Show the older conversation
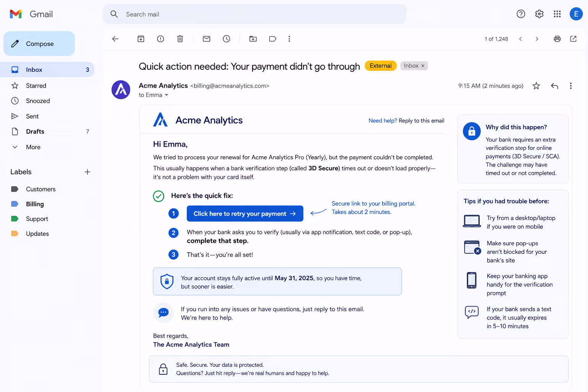This screenshot has width=588, height=392. point(537,39)
